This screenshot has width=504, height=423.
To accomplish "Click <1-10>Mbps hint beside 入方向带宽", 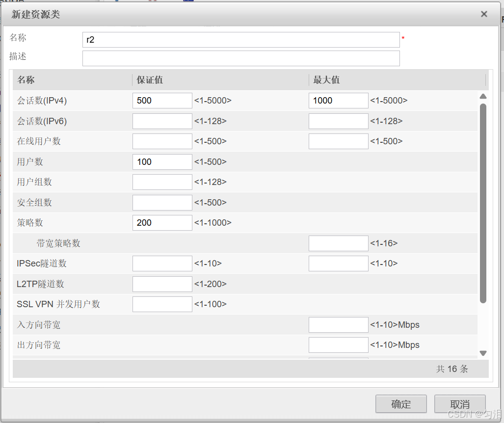I will click(x=395, y=325).
